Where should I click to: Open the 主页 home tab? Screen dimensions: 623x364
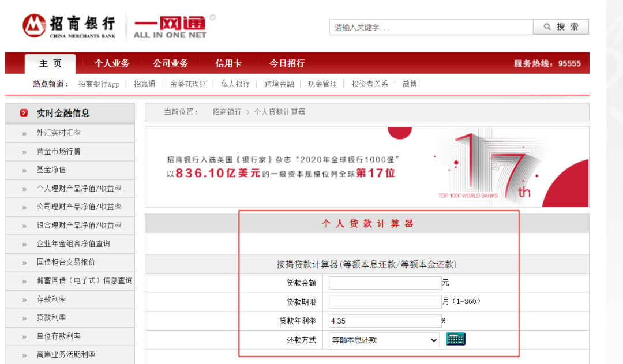click(x=50, y=63)
